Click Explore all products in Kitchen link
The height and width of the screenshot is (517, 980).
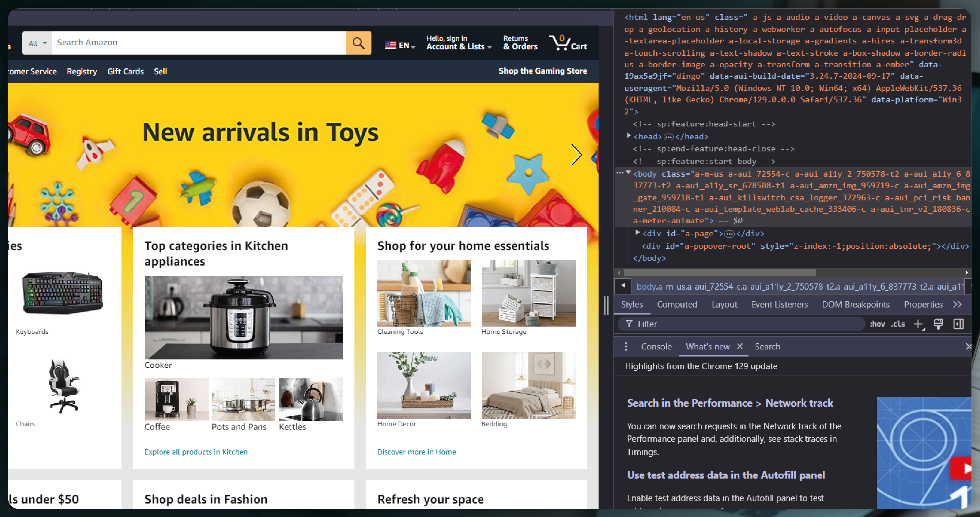pos(195,452)
